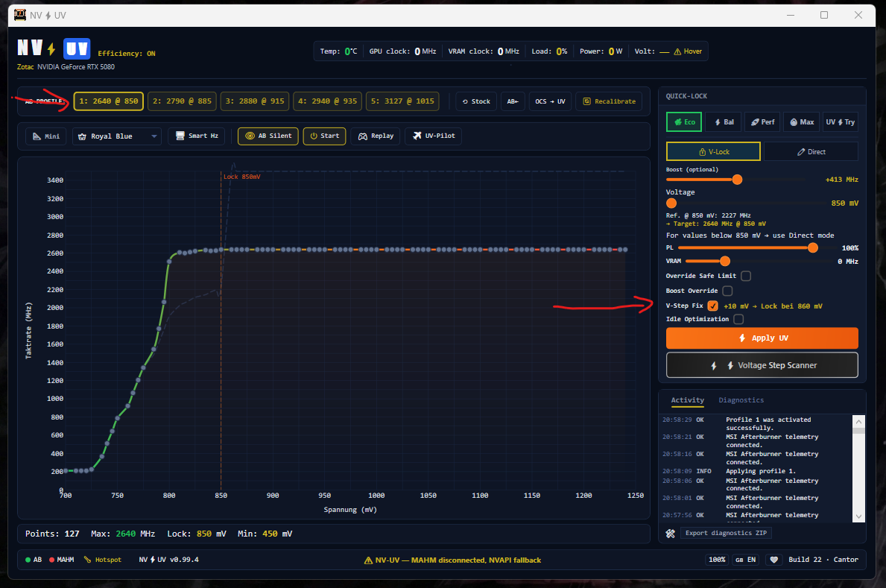Click the PL power limit slider handle
Screen dimensions: 886x588
[x=812, y=247]
